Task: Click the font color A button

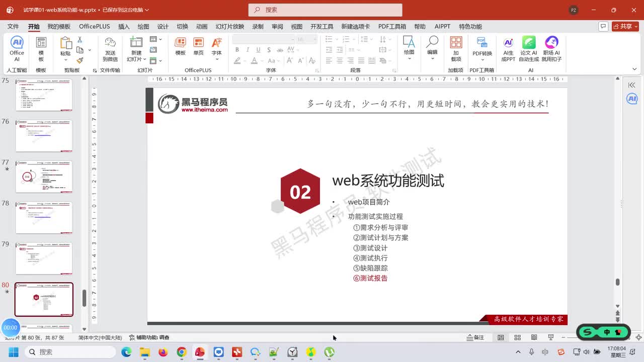Action: (x=255, y=60)
